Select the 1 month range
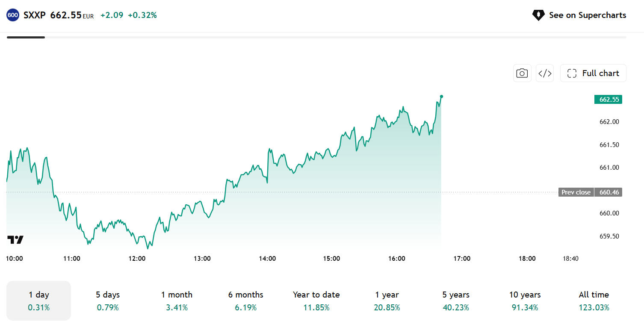Viewport: 644px width, 330px height. pyautogui.click(x=177, y=301)
